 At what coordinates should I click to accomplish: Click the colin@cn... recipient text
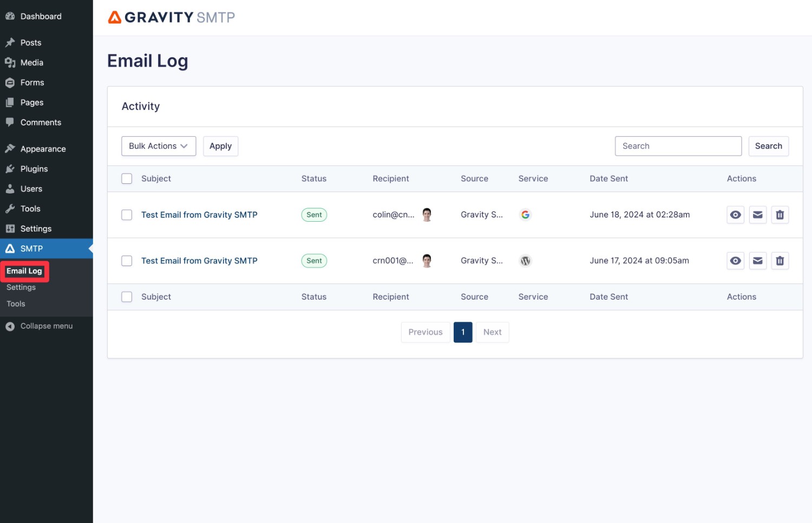(394, 215)
